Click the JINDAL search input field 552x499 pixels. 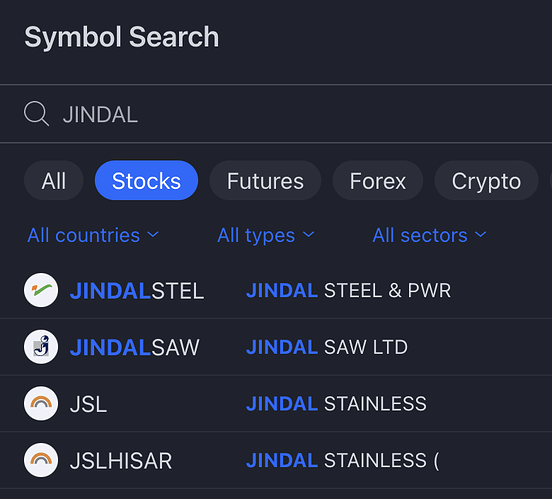(276, 114)
